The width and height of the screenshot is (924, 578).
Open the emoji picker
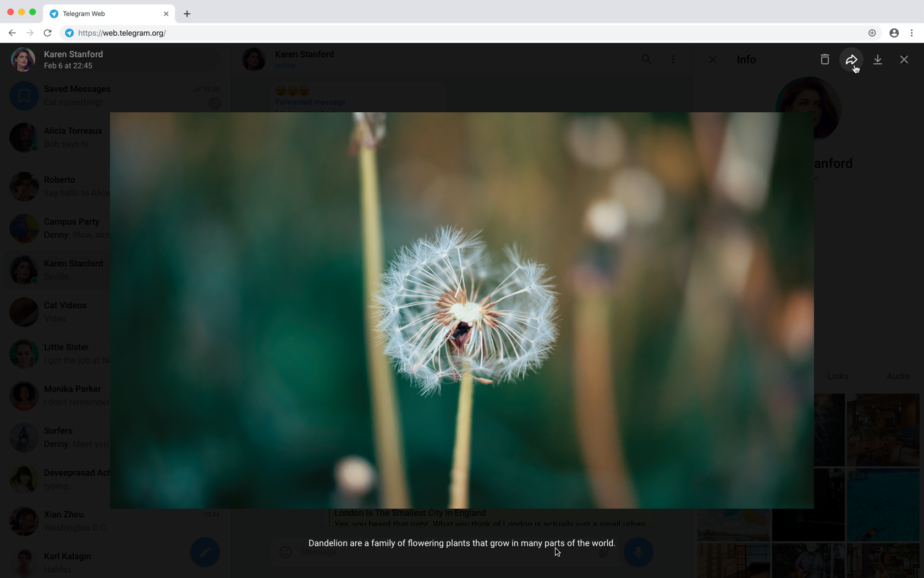(x=285, y=552)
